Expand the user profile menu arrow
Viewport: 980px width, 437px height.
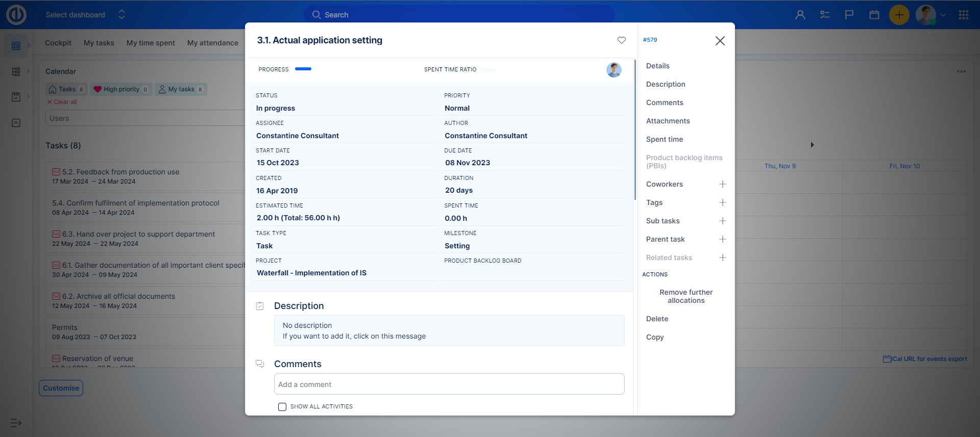coord(943,15)
